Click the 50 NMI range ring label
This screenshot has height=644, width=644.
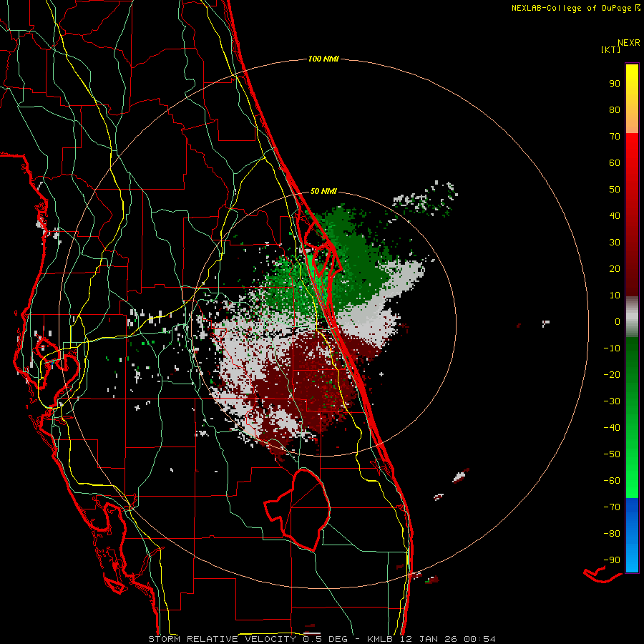(323, 191)
